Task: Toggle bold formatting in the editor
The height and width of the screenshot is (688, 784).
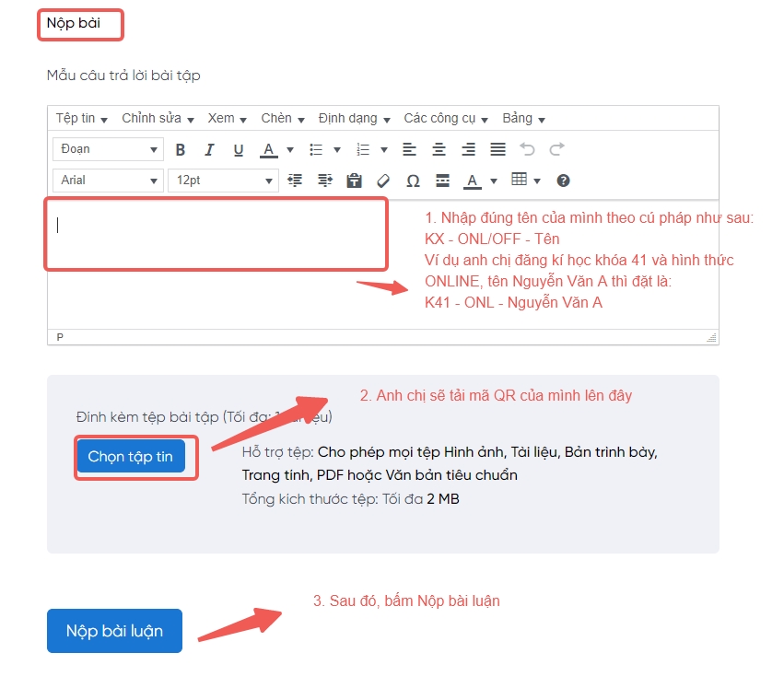Action: click(x=181, y=150)
